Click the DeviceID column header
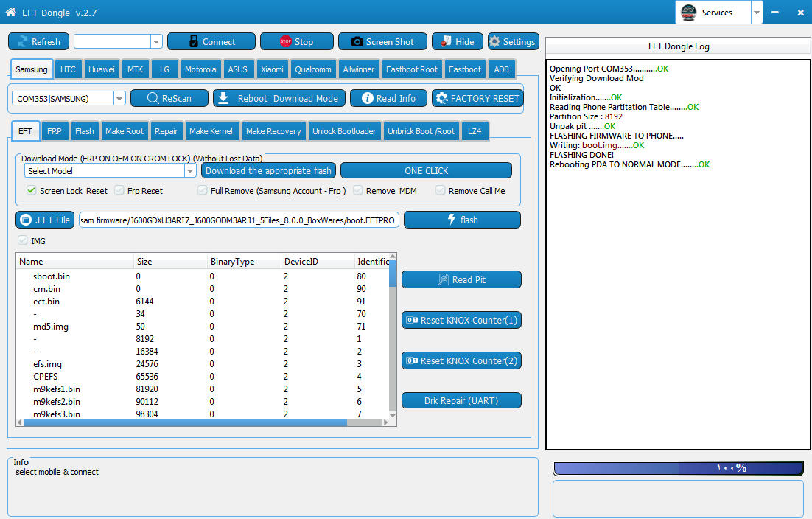Image resolution: width=812 pixels, height=519 pixels. click(x=318, y=262)
